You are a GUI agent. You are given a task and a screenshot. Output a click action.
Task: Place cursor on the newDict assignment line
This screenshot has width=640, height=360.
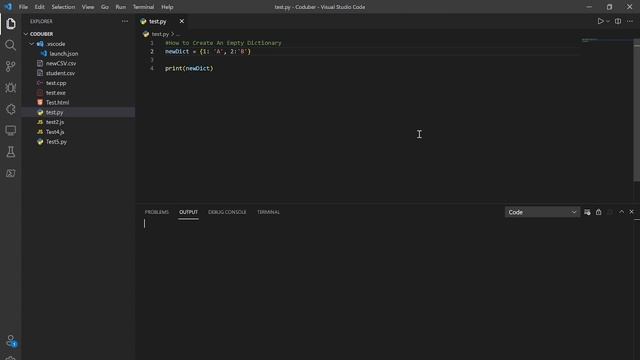tap(208, 51)
